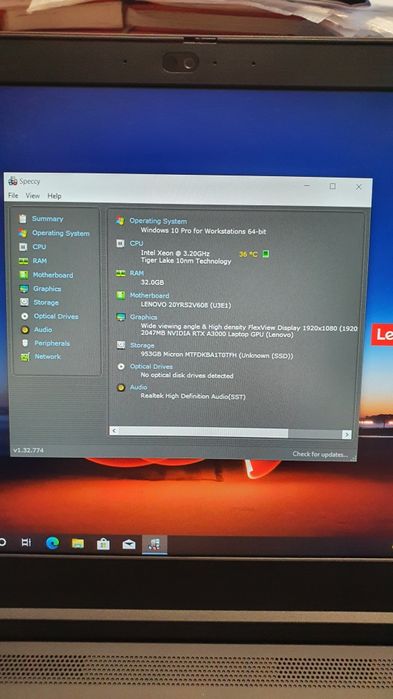Click the 953GB Micron SSD line

pyautogui.click(x=217, y=355)
